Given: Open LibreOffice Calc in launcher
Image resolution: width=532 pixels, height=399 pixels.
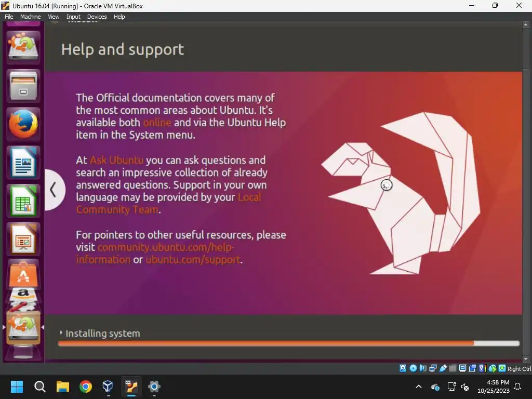Looking at the screenshot, I should [x=23, y=201].
